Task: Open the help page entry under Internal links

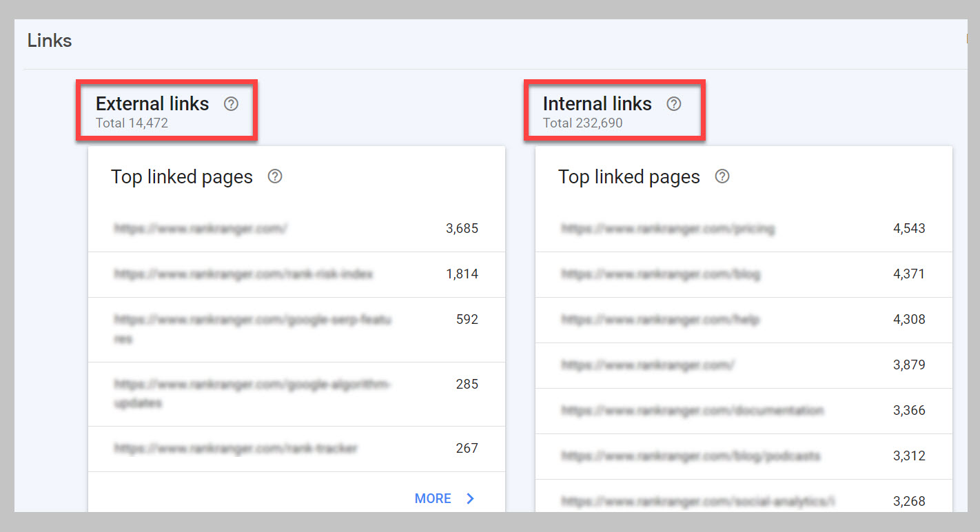Action: [660, 319]
